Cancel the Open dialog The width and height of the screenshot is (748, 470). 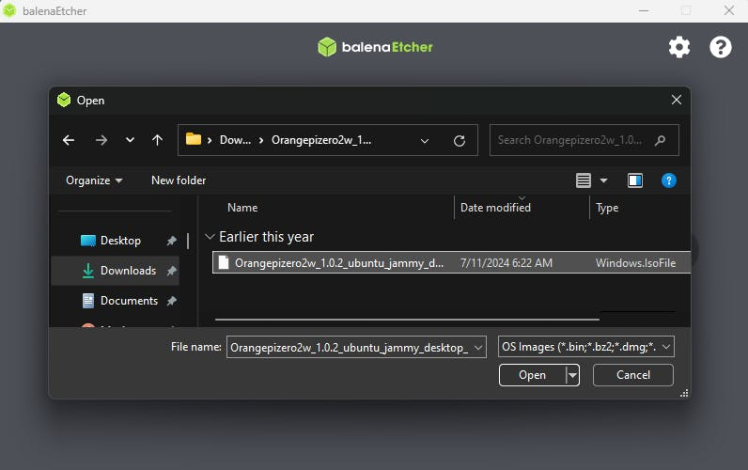(633, 375)
